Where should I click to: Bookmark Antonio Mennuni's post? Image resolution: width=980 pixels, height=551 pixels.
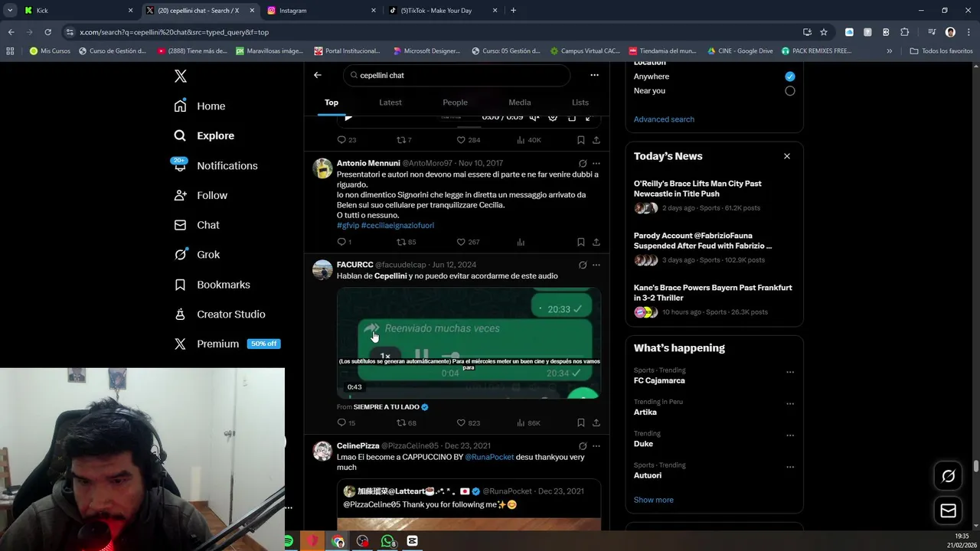[x=581, y=242]
